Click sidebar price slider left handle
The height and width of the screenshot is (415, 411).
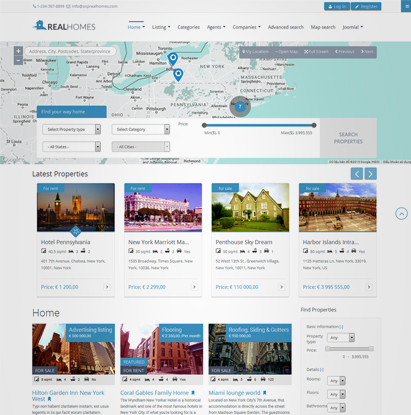coord(328,349)
